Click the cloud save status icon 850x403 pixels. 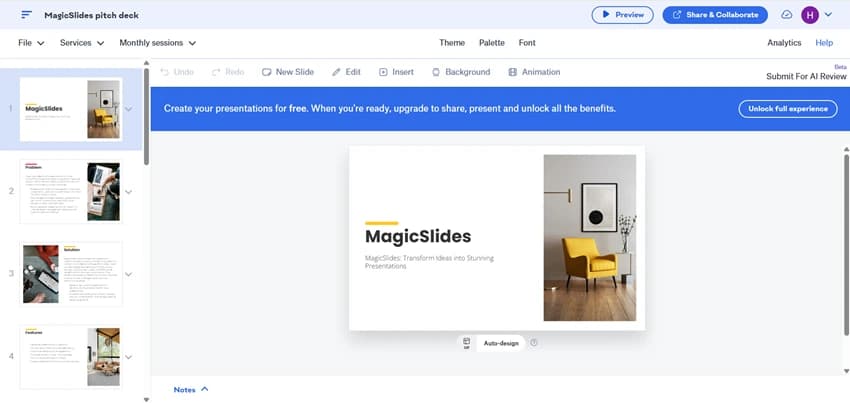click(x=786, y=15)
